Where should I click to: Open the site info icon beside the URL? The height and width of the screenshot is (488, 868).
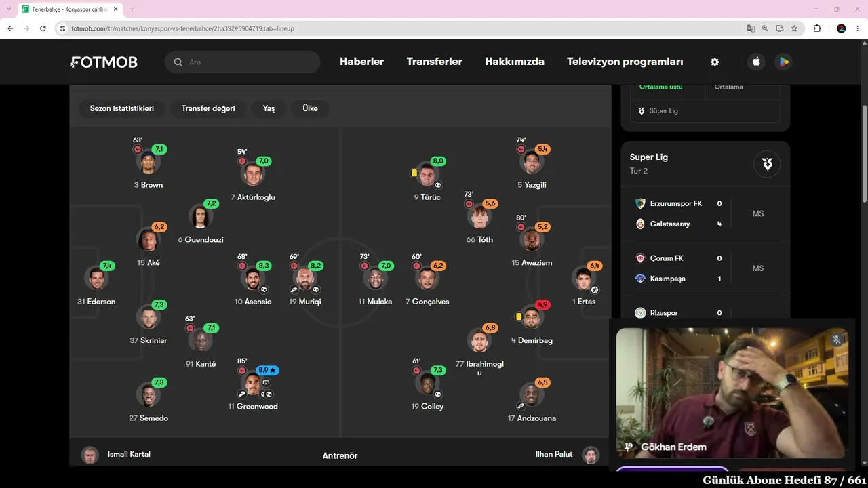tap(62, 28)
